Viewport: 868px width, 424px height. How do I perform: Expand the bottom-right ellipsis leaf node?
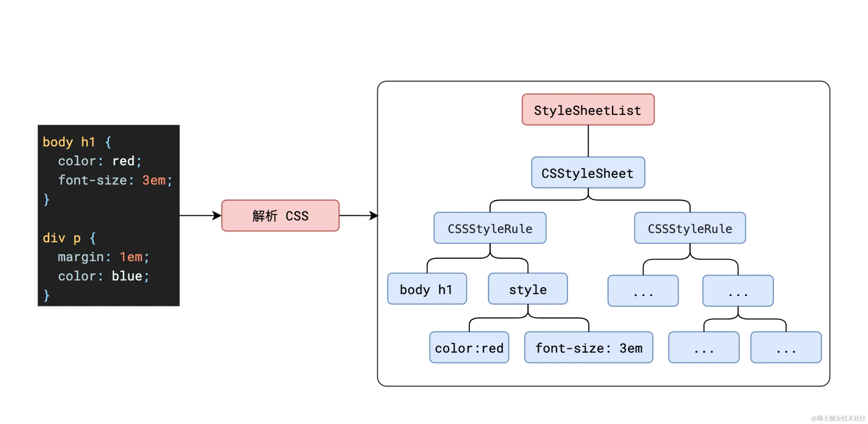coord(785,348)
